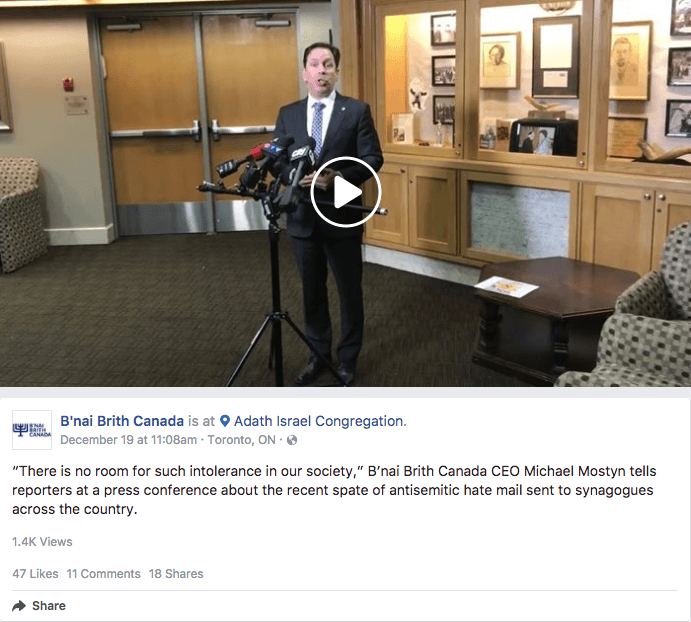The height and width of the screenshot is (622, 691).
Task: Click the Toronto, ON location text
Action: [241, 440]
